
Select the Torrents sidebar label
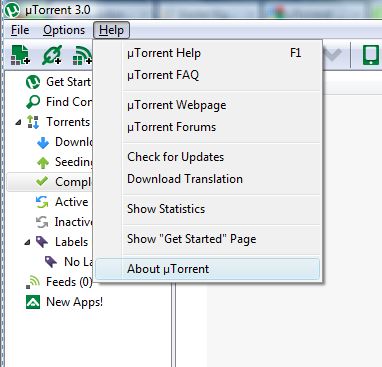tap(68, 122)
